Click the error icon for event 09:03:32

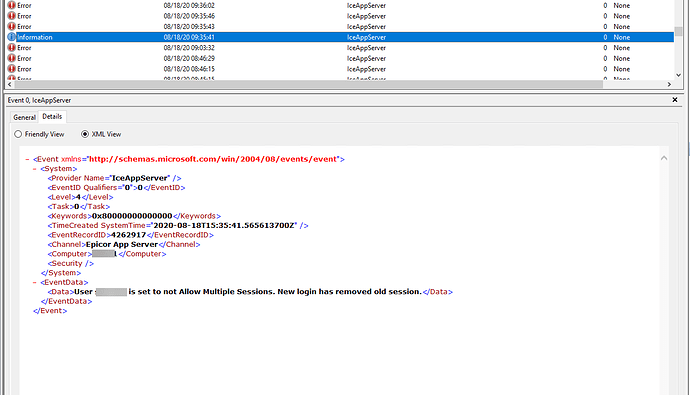[x=11, y=48]
